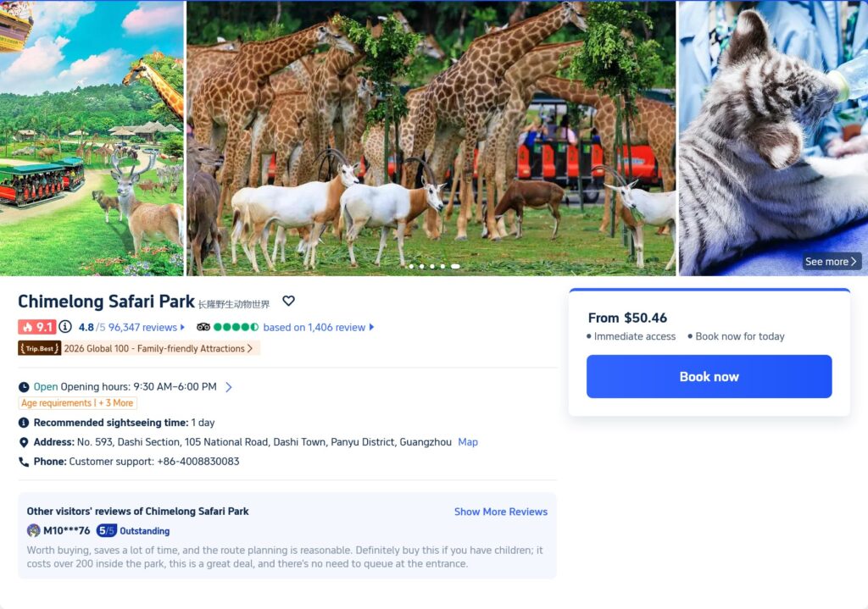868x609 pixels.
Task: Click the info icon beside 9.1 score
Action: [x=65, y=327]
